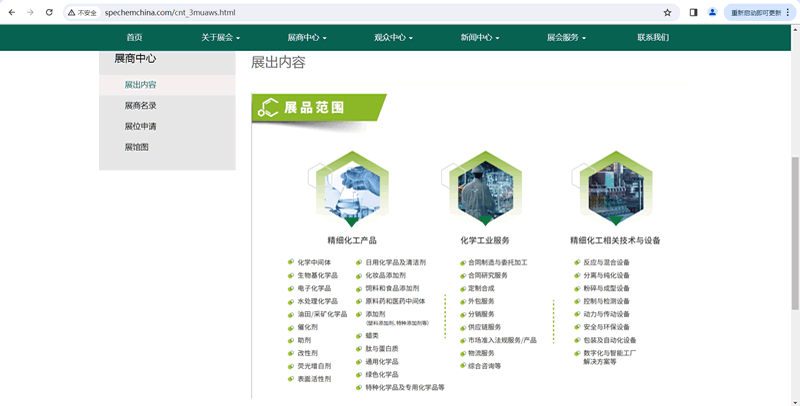Image resolution: width=800 pixels, height=406 pixels.
Task: Open 展商名录 in the sidebar
Action: (x=140, y=106)
